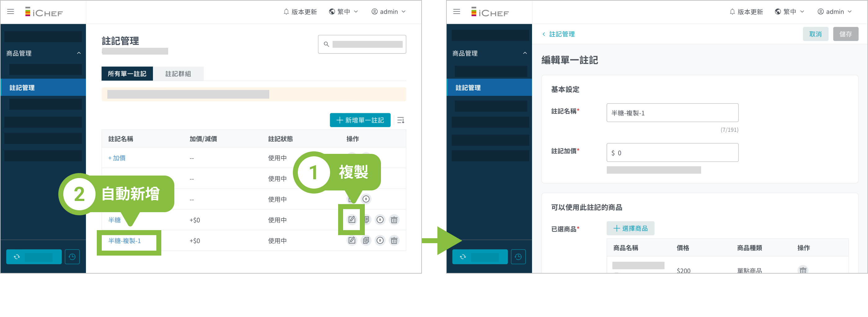Click the edit icon for the 半糖 row
Viewport: 868px width, 317px height.
click(x=351, y=220)
